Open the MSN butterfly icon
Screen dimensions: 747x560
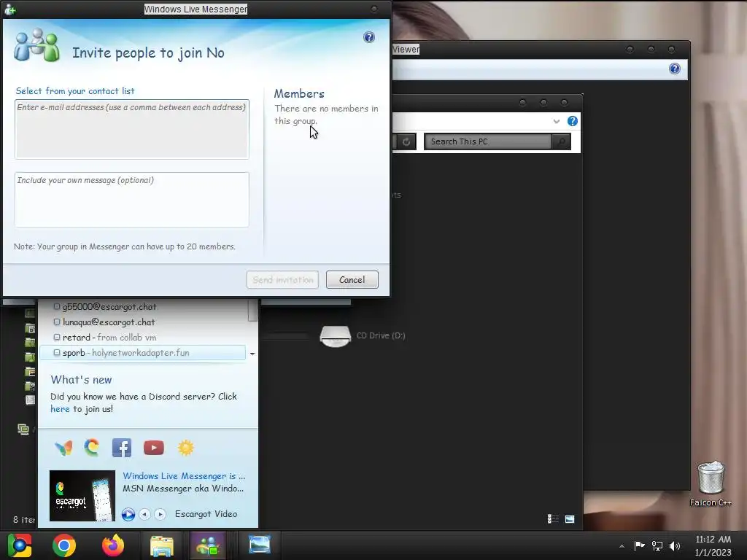tap(63, 448)
